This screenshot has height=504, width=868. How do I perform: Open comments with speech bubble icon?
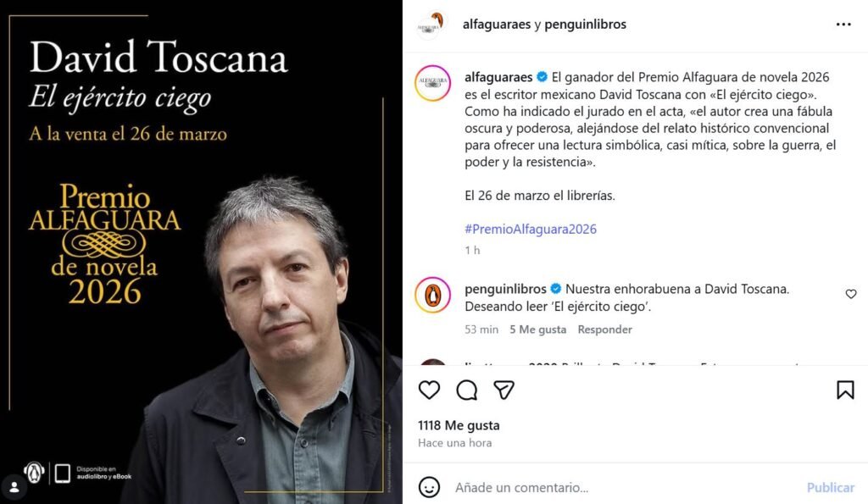[467, 390]
